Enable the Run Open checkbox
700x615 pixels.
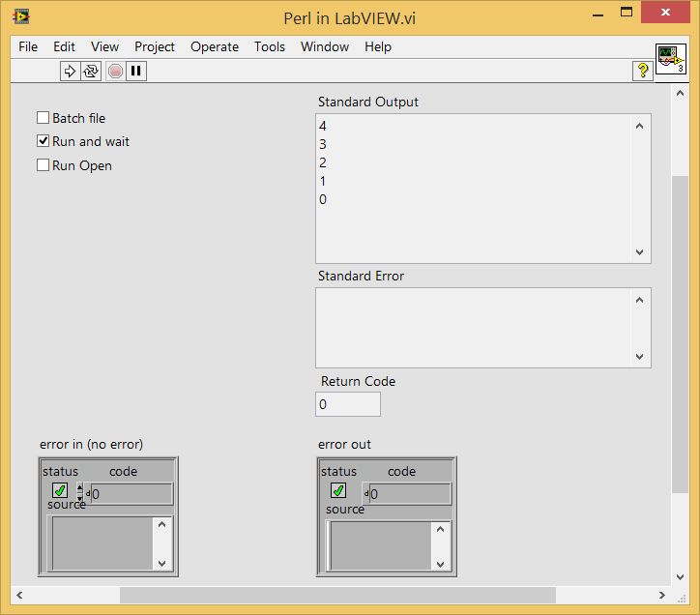(x=43, y=165)
